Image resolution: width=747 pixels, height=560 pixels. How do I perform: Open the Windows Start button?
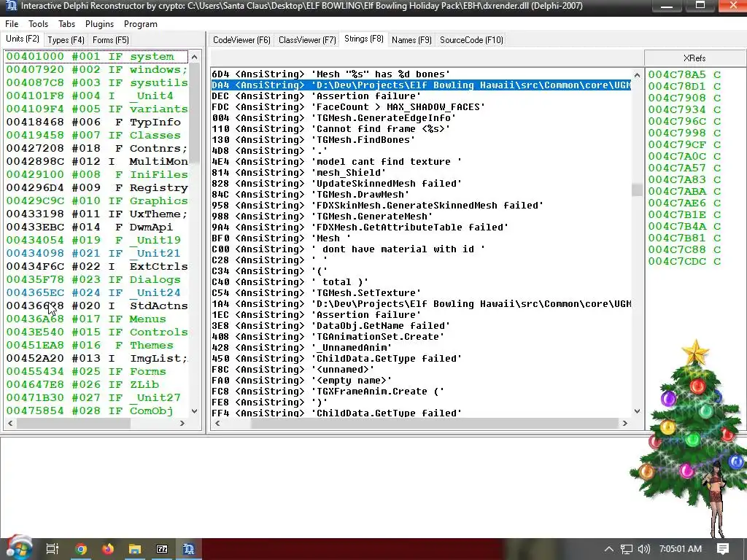(18, 548)
